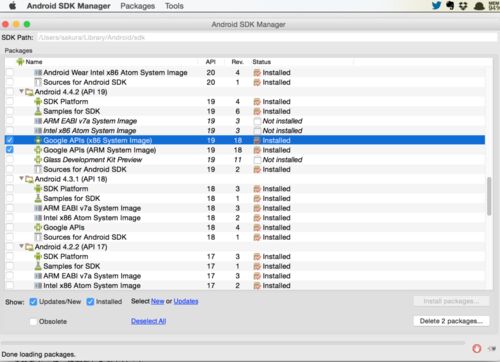This screenshot has width=500, height=362.
Task: Open the Android SDK Manager app menu
Action: tap(68, 6)
